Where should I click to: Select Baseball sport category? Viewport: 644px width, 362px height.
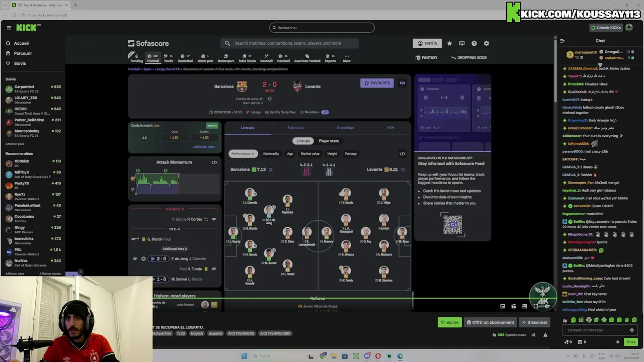[x=267, y=58]
